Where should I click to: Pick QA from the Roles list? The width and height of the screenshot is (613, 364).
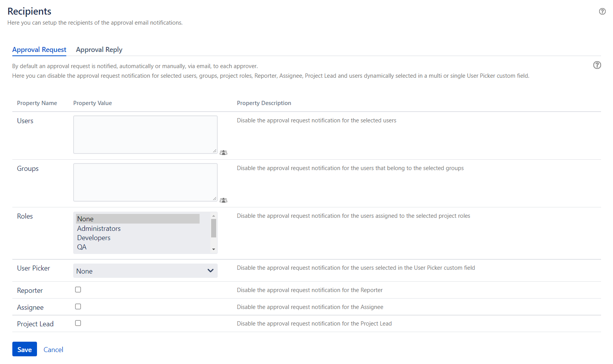(x=82, y=247)
